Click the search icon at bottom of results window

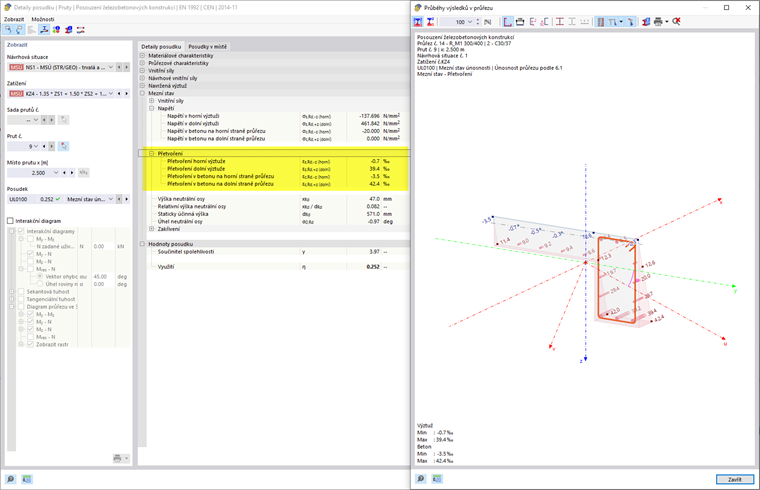[x=421, y=479]
